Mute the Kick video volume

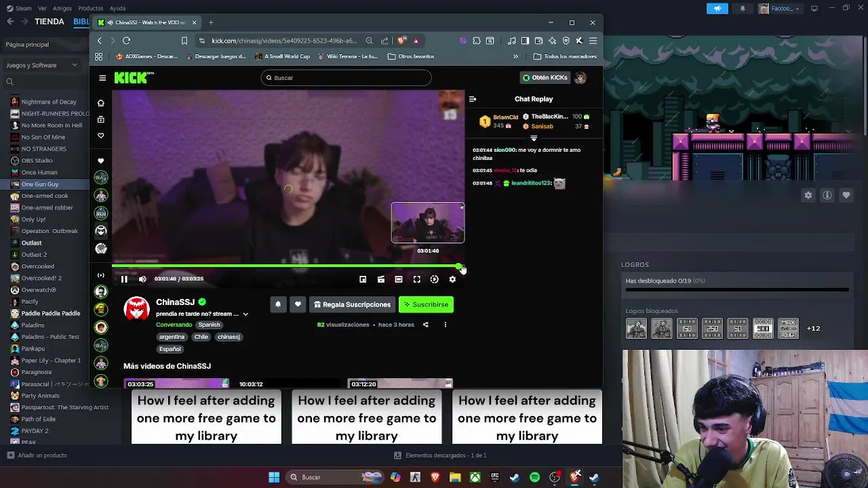click(142, 279)
